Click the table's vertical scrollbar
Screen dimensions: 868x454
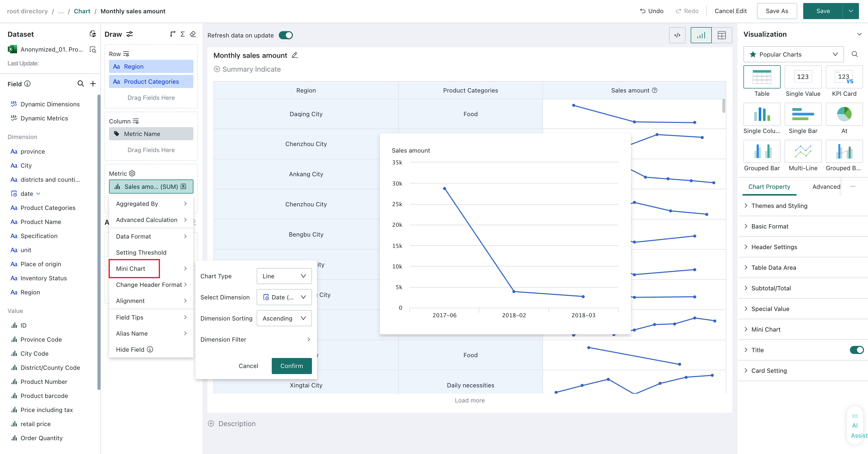(723, 106)
